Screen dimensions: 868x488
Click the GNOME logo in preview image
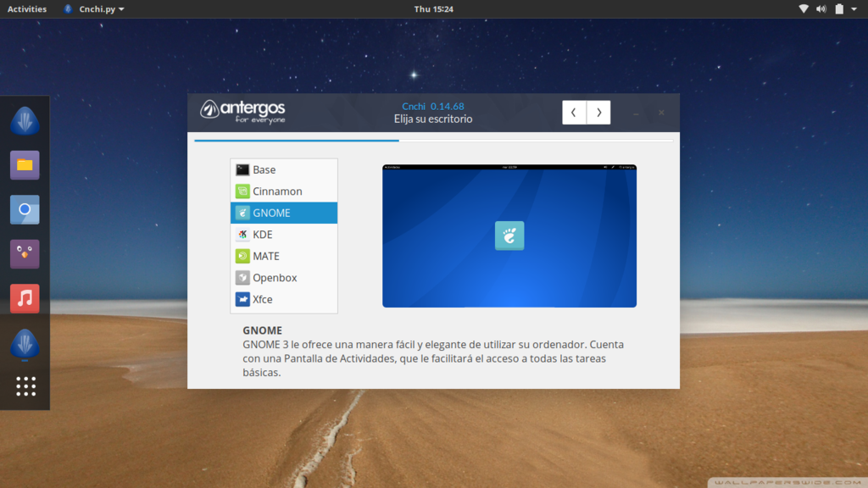click(509, 236)
